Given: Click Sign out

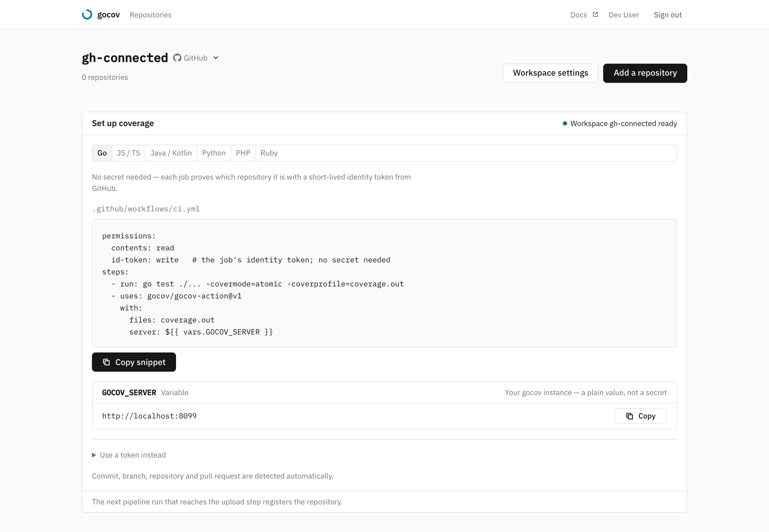Looking at the screenshot, I should [668, 15].
